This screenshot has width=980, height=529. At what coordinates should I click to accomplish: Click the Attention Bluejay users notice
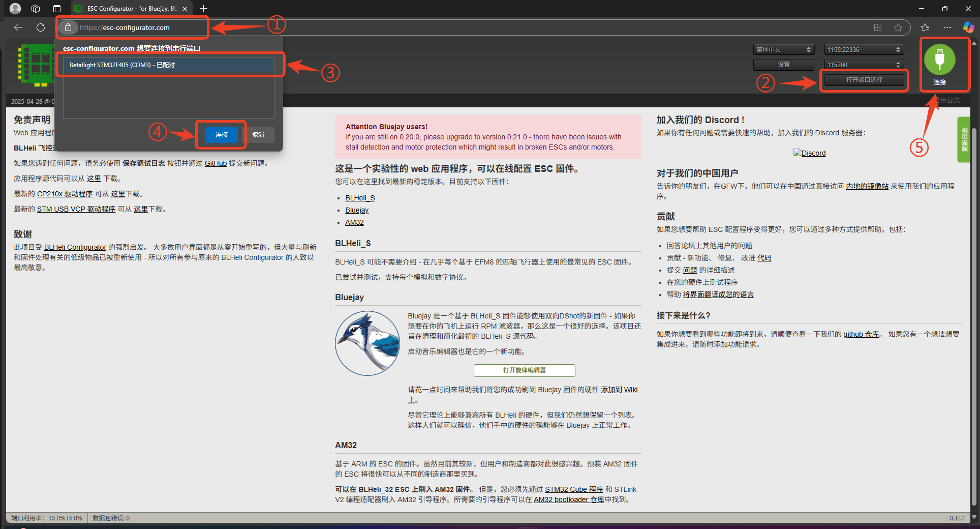coord(488,137)
